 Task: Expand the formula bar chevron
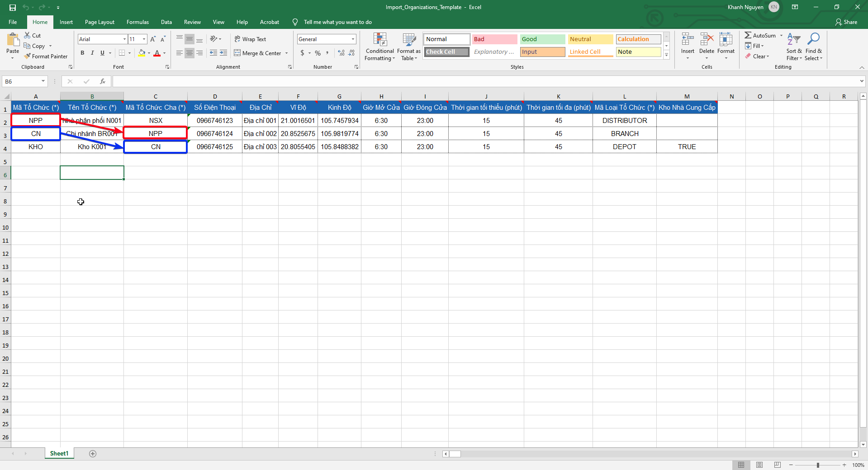pyautogui.click(x=862, y=81)
